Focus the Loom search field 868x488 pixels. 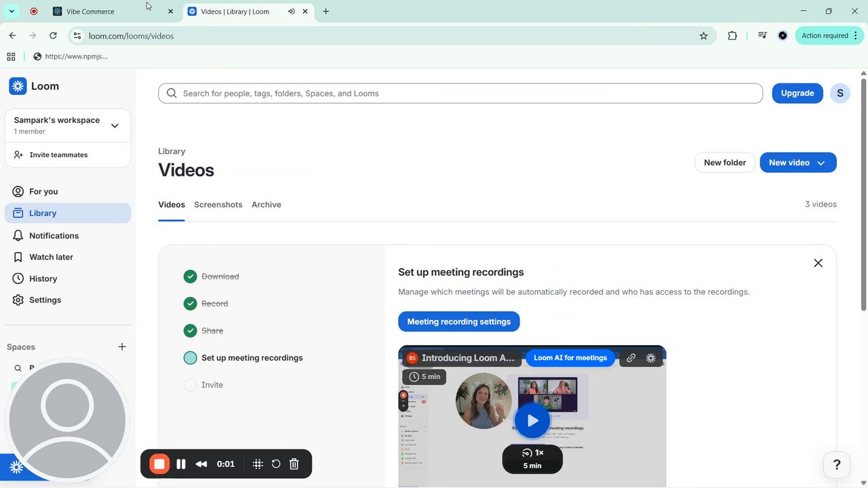pyautogui.click(x=460, y=94)
